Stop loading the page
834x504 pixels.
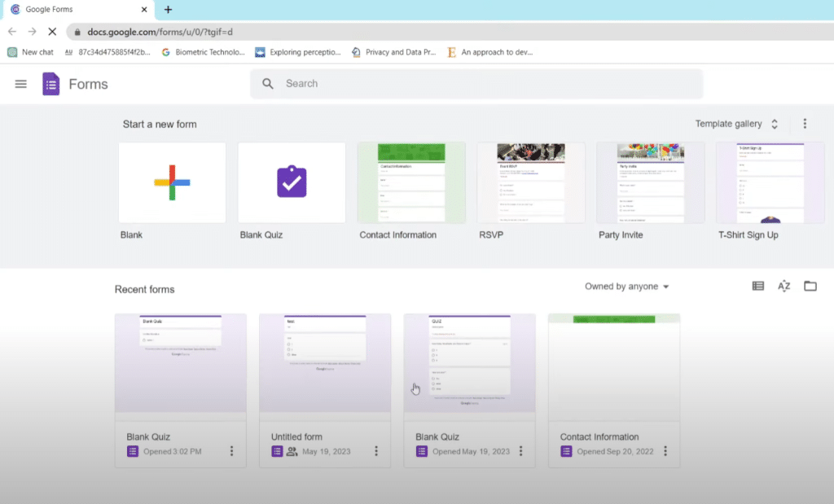point(52,32)
